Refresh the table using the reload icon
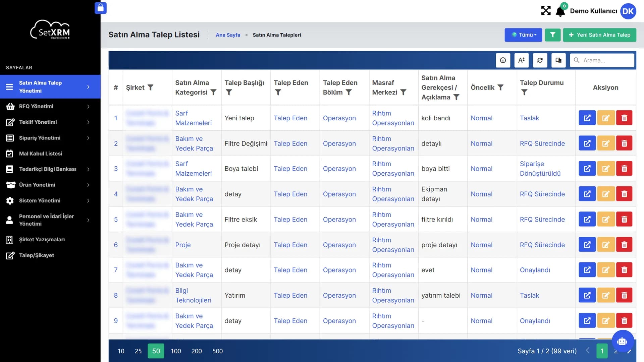Viewport: 644px width, 362px height. [540, 60]
